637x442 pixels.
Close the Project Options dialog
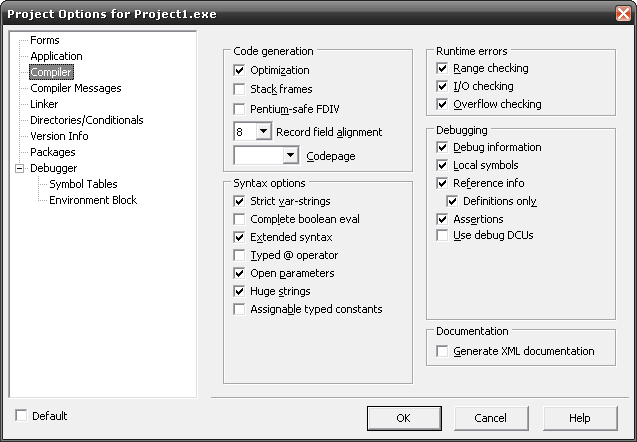624,13
